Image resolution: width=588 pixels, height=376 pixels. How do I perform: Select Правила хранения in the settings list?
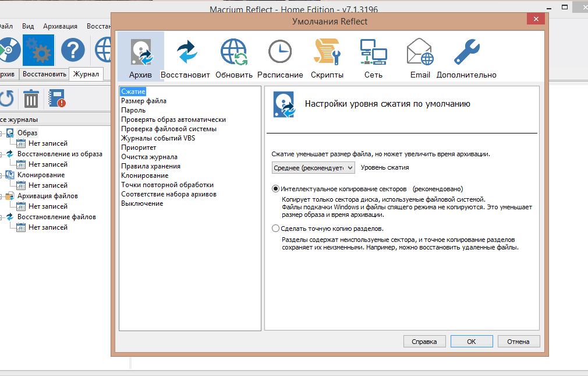coord(151,166)
